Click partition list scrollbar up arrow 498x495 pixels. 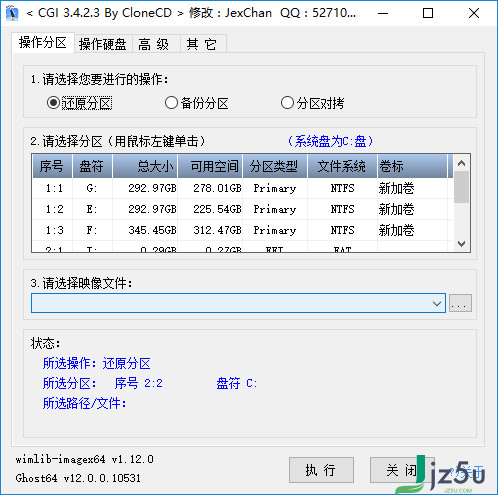pos(461,163)
